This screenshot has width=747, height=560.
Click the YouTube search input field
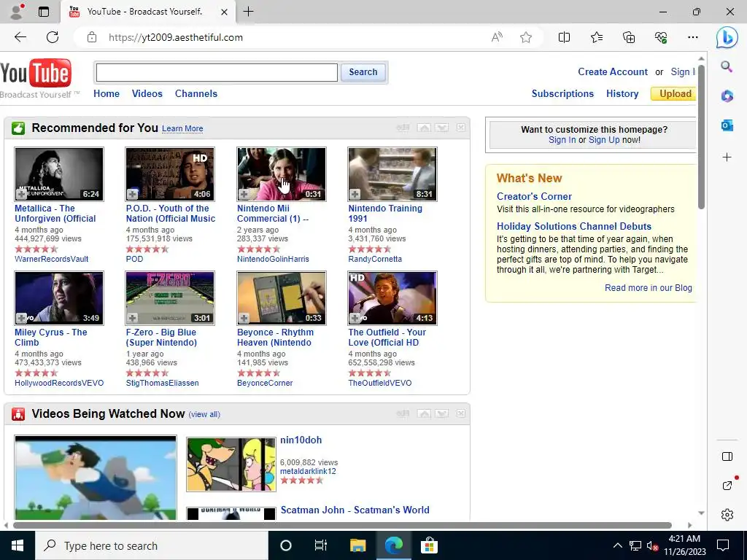coord(217,72)
